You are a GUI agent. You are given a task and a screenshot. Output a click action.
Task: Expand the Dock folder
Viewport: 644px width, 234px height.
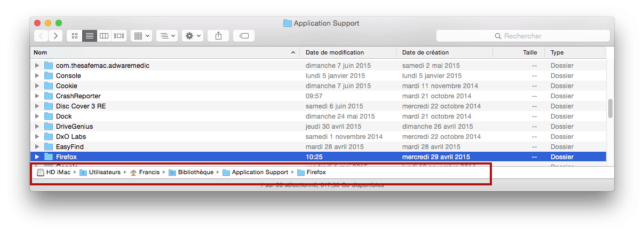[x=37, y=116]
